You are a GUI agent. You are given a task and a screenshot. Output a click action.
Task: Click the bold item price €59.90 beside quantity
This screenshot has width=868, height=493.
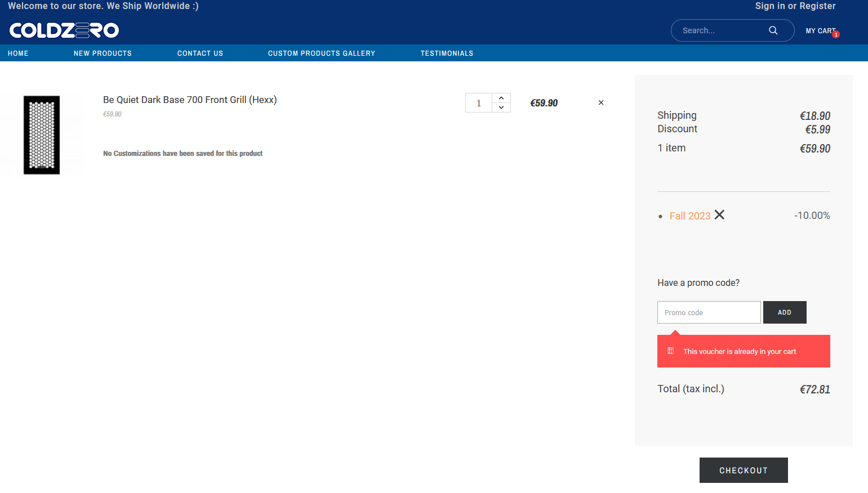coord(544,103)
